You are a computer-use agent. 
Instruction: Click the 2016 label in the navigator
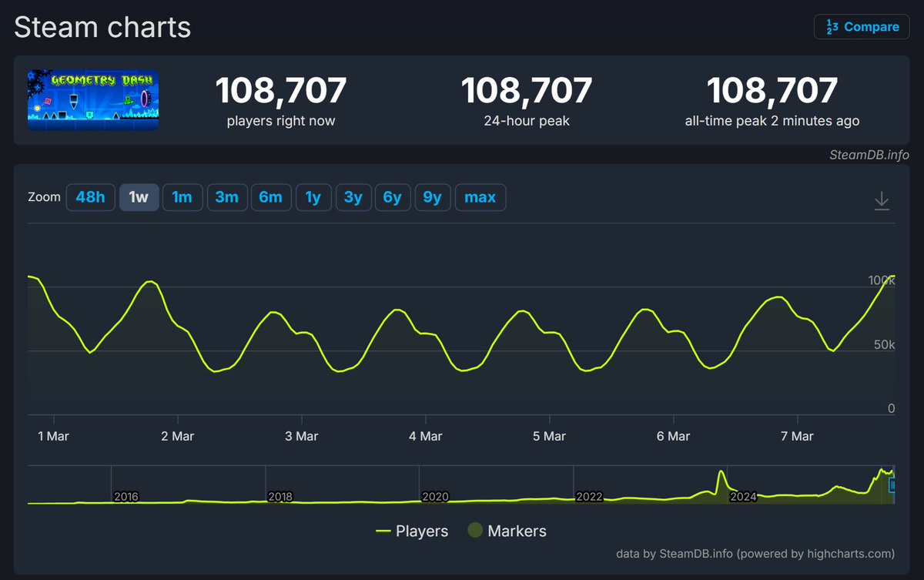(x=126, y=497)
